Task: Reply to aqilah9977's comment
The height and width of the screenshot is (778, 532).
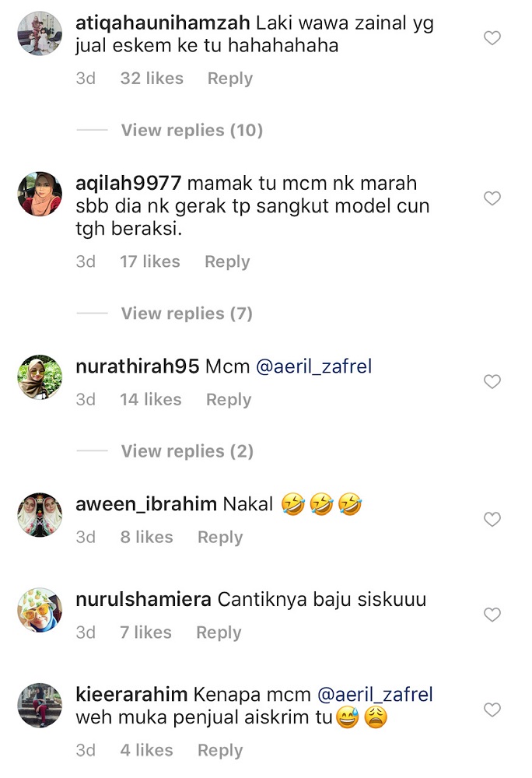Action: (227, 261)
